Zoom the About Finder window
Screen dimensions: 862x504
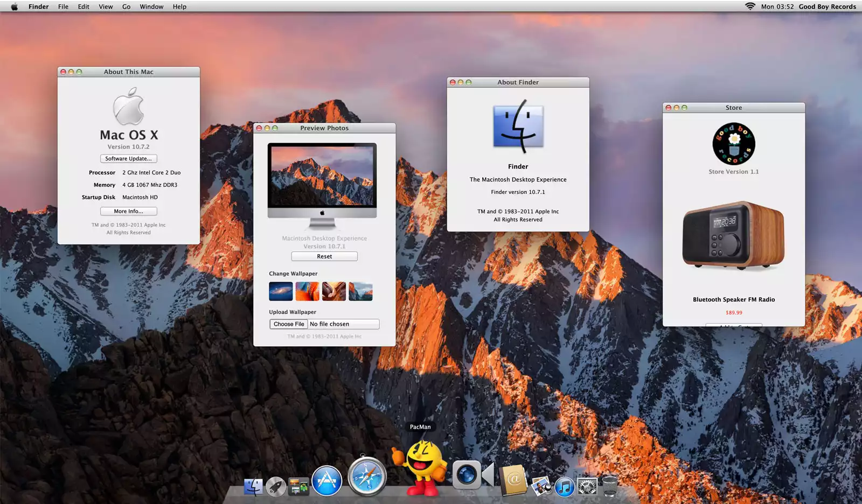[x=468, y=82]
